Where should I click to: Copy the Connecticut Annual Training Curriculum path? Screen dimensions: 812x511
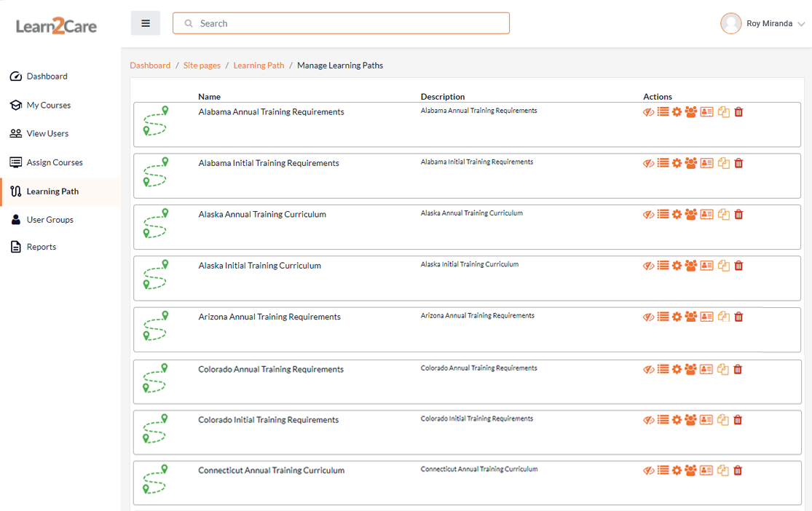[723, 471]
